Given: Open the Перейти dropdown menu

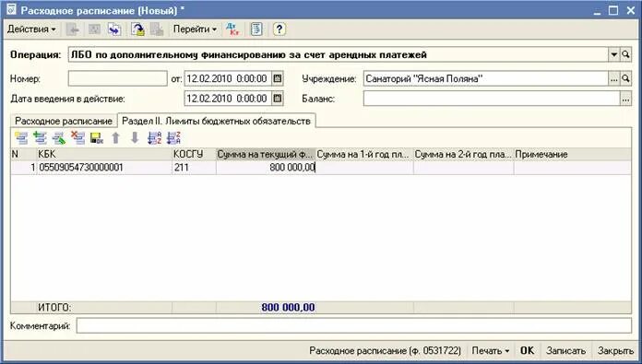Looking at the screenshot, I should tap(195, 29).
